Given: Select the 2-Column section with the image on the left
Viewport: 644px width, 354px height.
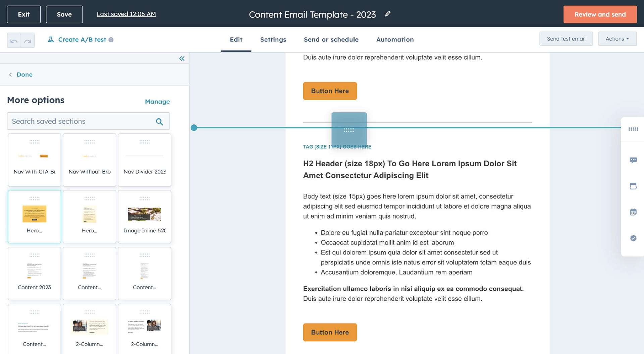Looking at the screenshot, I should pos(89,329).
